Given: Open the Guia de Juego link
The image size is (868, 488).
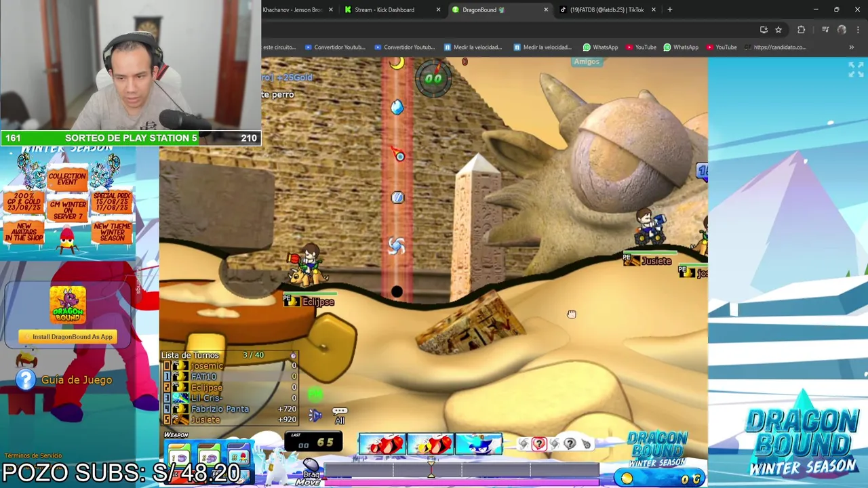Looking at the screenshot, I should (x=77, y=380).
